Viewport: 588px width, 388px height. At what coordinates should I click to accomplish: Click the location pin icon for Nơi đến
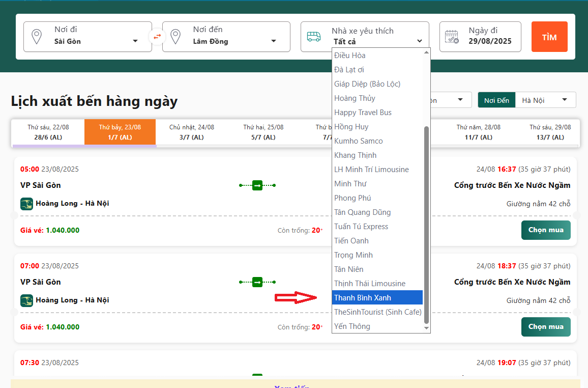[x=175, y=37]
